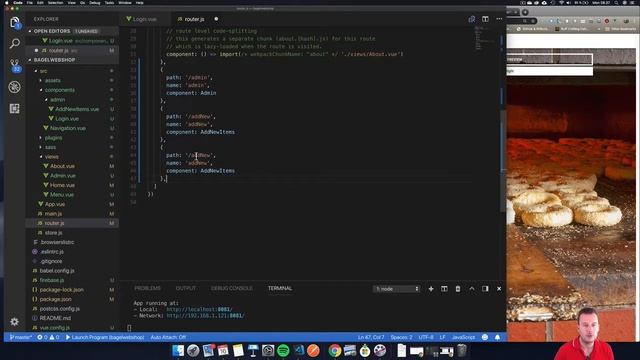Click Ln 47, Col 7 in the status bar
This screenshot has height=360, width=640.
(x=371, y=337)
